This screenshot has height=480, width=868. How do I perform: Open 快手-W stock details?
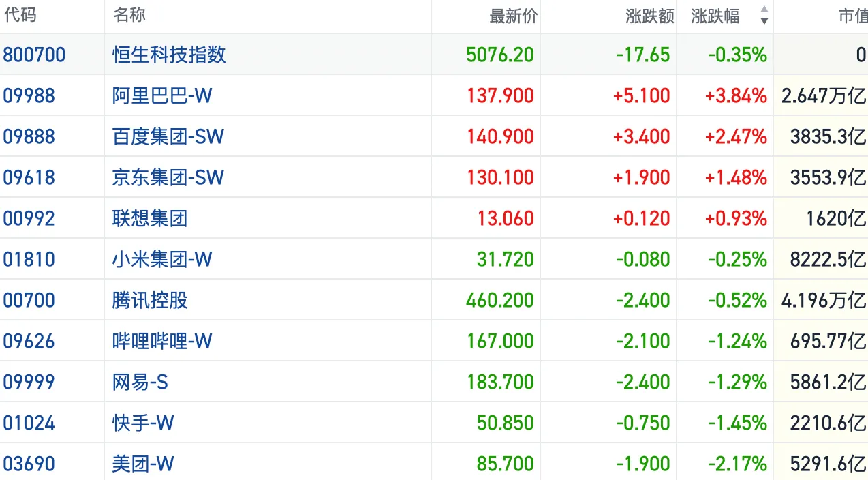[x=143, y=423]
